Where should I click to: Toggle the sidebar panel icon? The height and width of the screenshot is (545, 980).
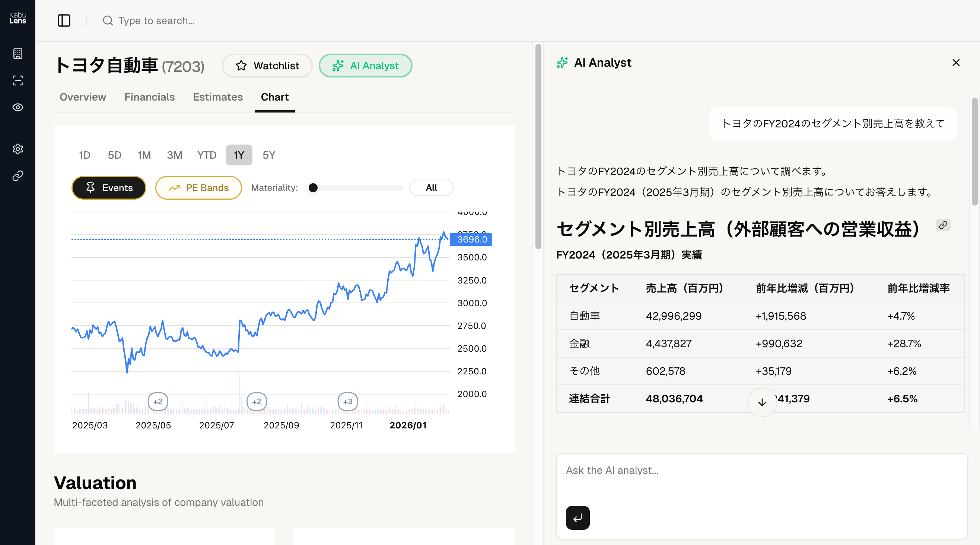tap(64, 20)
